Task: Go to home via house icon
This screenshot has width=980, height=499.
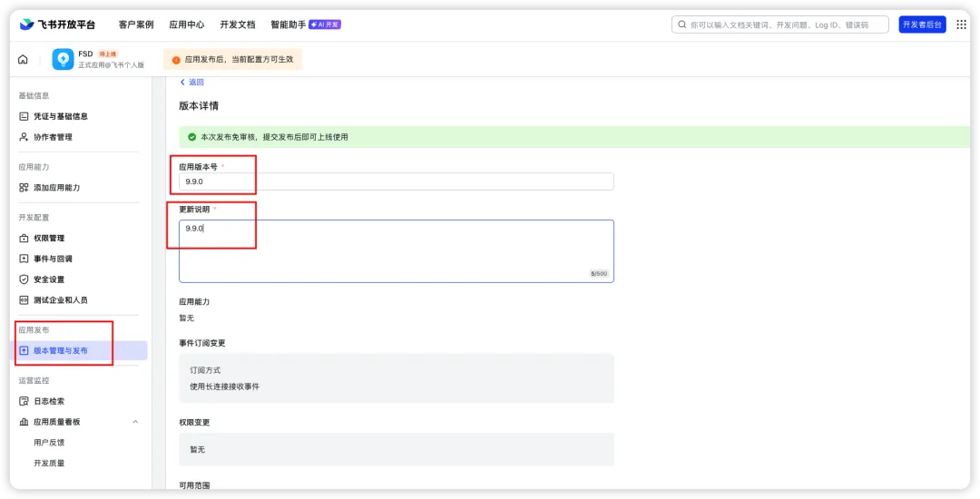Action: coord(23,59)
